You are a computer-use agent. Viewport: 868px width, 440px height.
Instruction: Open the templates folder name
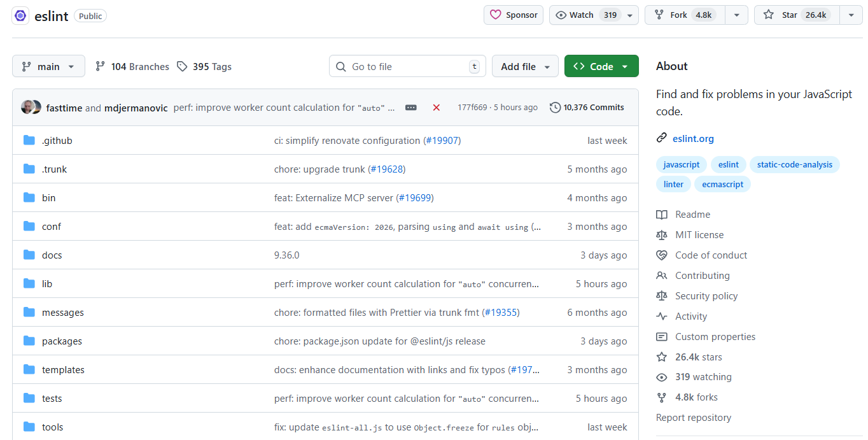click(x=63, y=370)
